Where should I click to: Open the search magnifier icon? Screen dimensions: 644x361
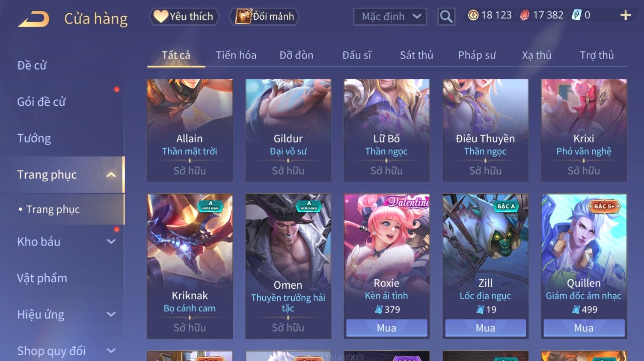(x=446, y=17)
